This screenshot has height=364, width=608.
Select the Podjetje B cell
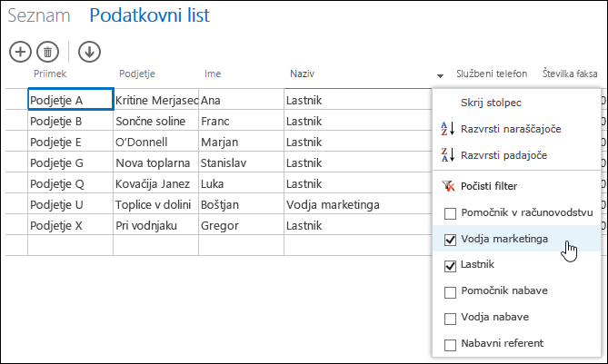pos(71,120)
